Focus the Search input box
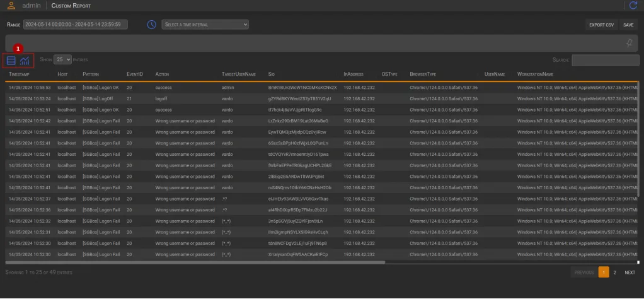This screenshot has height=299, width=644. pos(606,60)
